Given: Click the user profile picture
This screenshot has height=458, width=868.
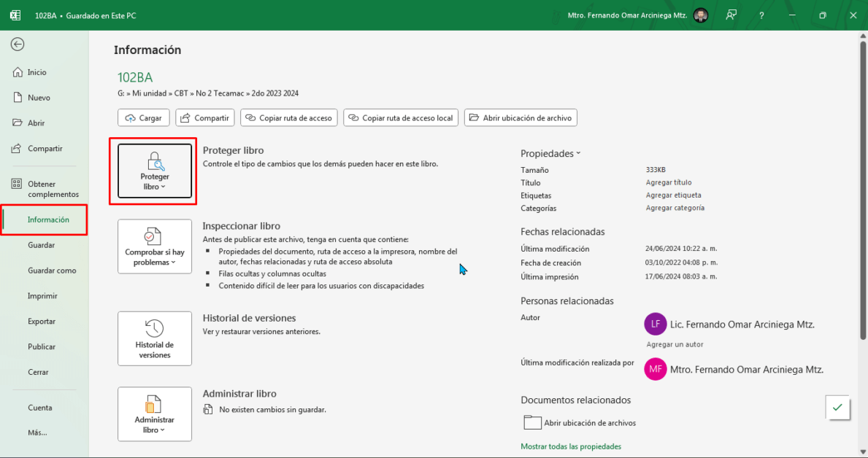Looking at the screenshot, I should [x=701, y=15].
